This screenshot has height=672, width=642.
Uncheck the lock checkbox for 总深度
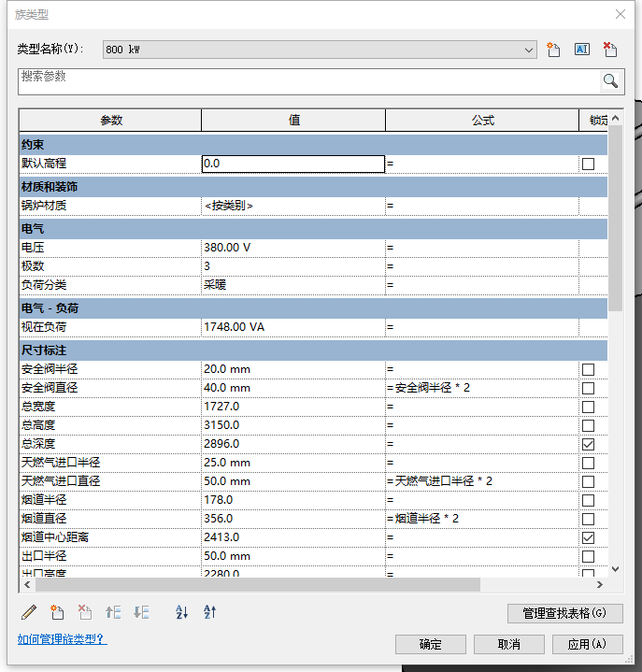pos(588,444)
